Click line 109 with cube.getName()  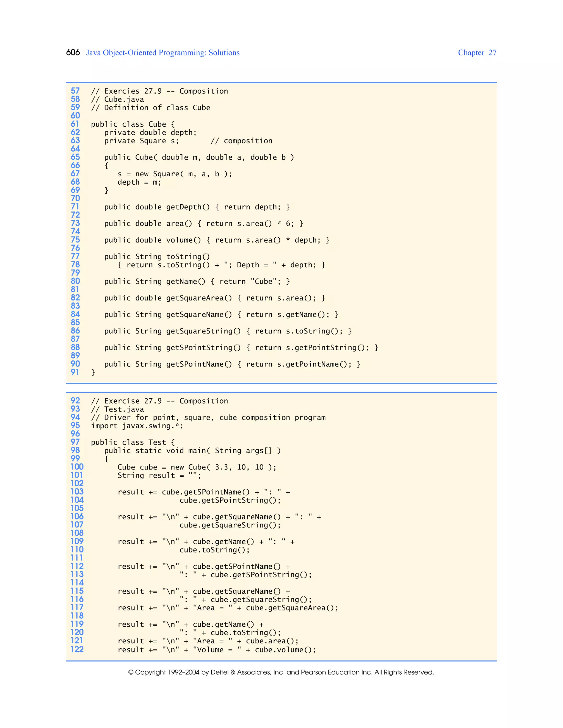(206, 542)
